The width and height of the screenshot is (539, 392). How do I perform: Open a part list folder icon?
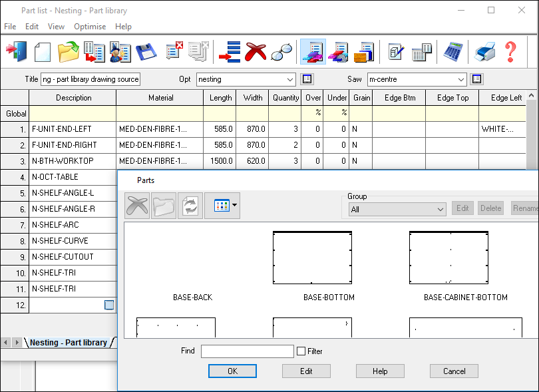coord(69,52)
